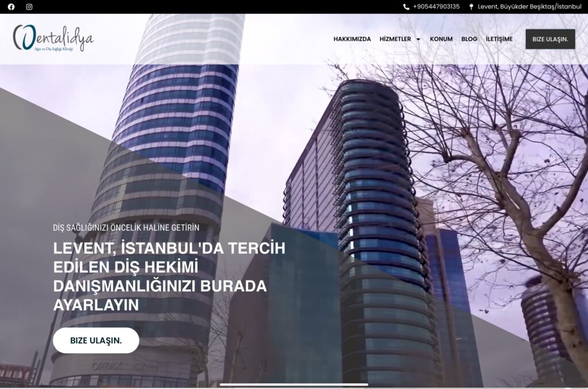Open the Levent, Beşiktaş/İstanbul address
Image resolution: width=588 pixels, height=389 pixels.
click(x=529, y=7)
